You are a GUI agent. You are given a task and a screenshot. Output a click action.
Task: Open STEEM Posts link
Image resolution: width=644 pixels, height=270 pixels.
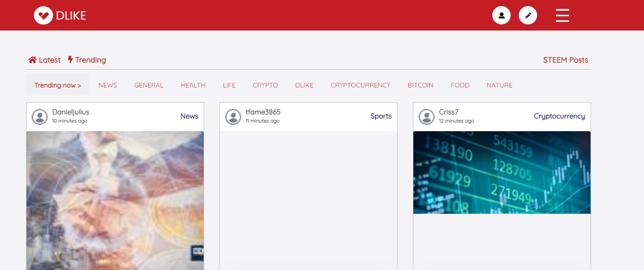(566, 60)
